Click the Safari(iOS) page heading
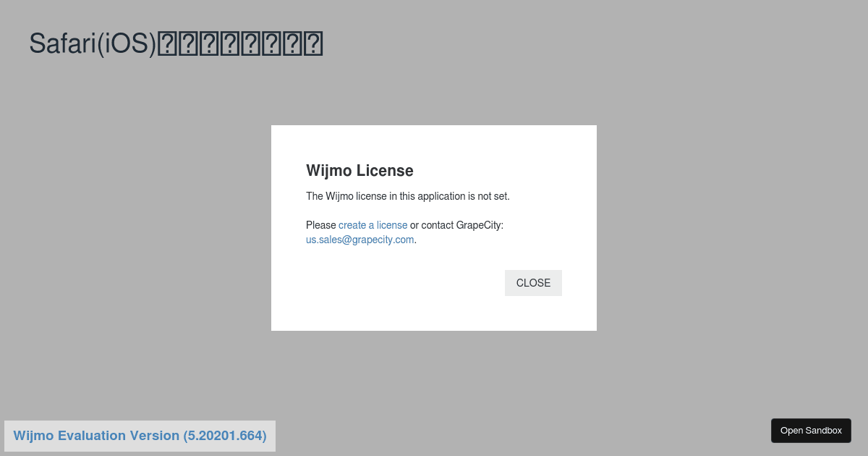Image resolution: width=868 pixels, height=456 pixels. 176,43
